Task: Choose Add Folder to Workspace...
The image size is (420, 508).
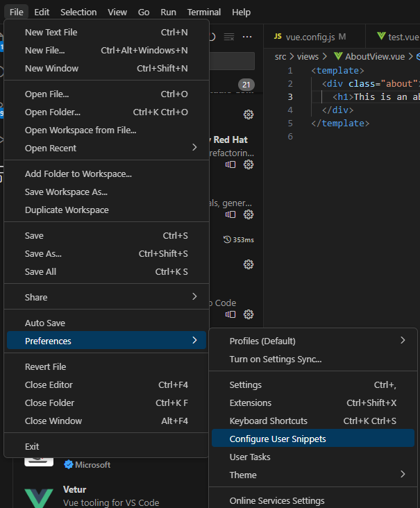Action: pos(106,174)
